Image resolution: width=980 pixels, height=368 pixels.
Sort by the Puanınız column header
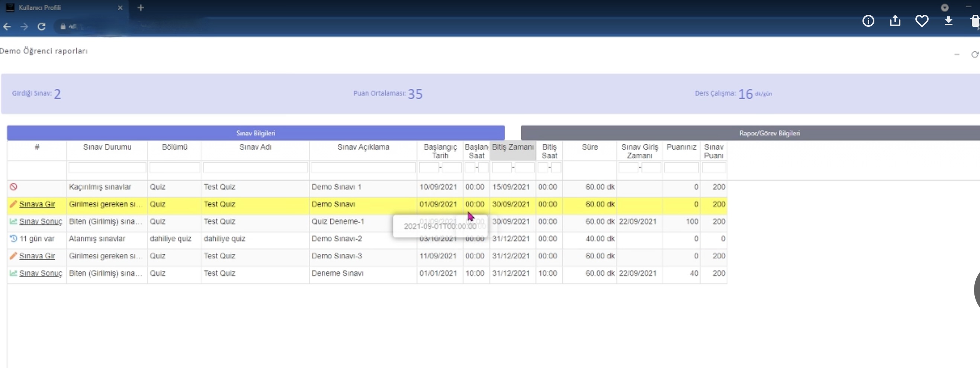[681, 147]
